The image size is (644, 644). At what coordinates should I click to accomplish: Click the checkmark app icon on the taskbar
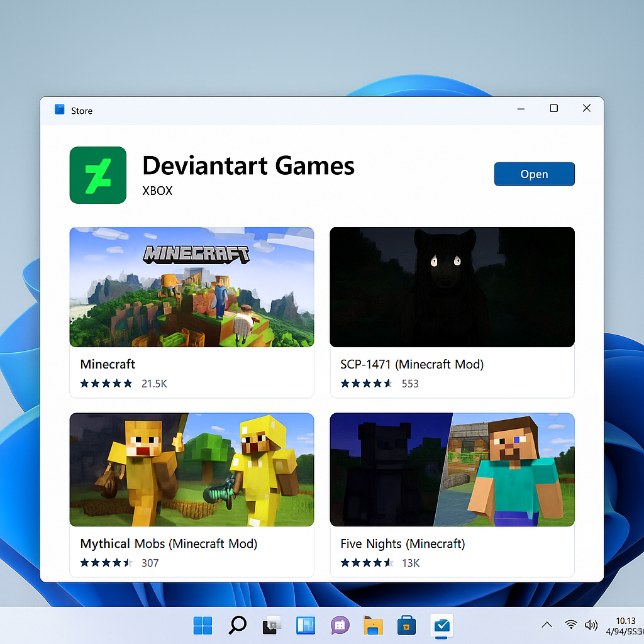441,626
